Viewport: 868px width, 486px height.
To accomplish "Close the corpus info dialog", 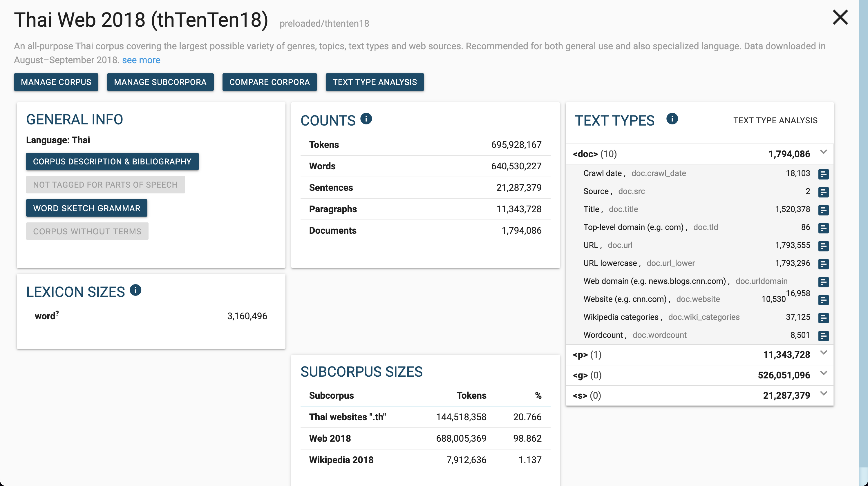I will pos(840,17).
